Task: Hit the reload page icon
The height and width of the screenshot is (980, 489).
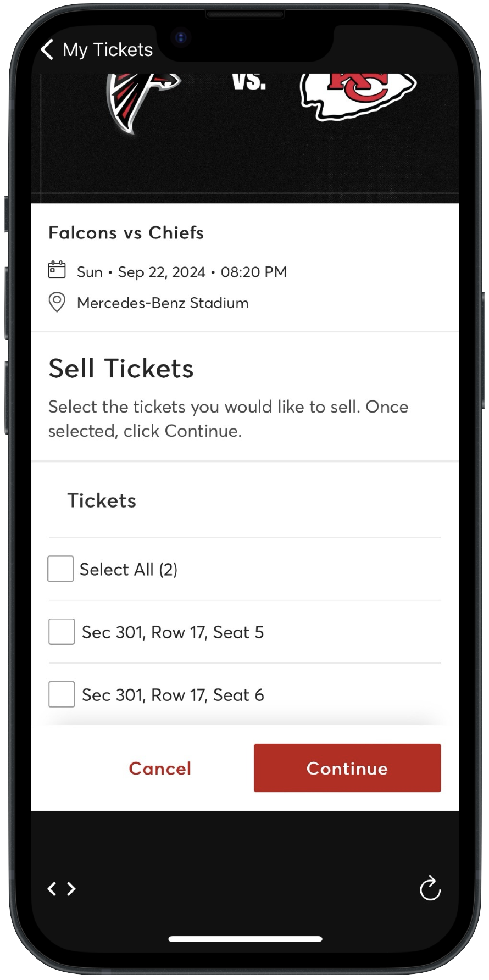Action: (430, 888)
